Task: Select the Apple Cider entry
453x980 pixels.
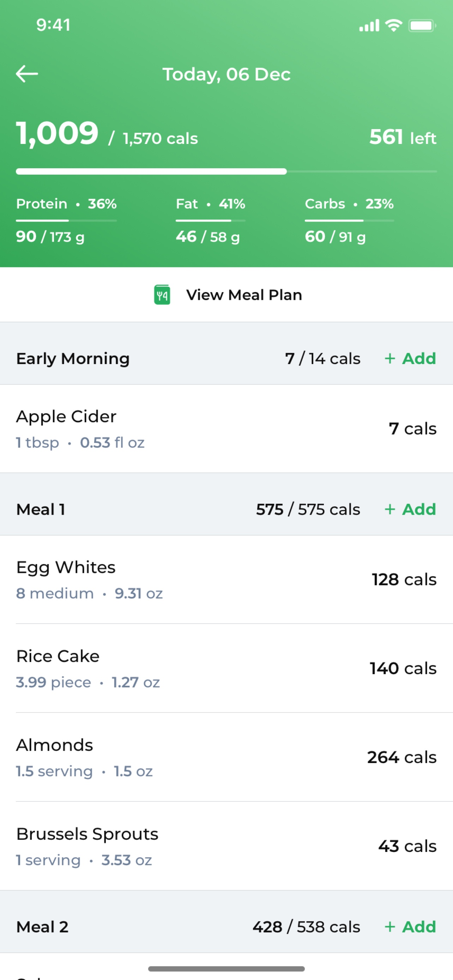Action: (226, 429)
